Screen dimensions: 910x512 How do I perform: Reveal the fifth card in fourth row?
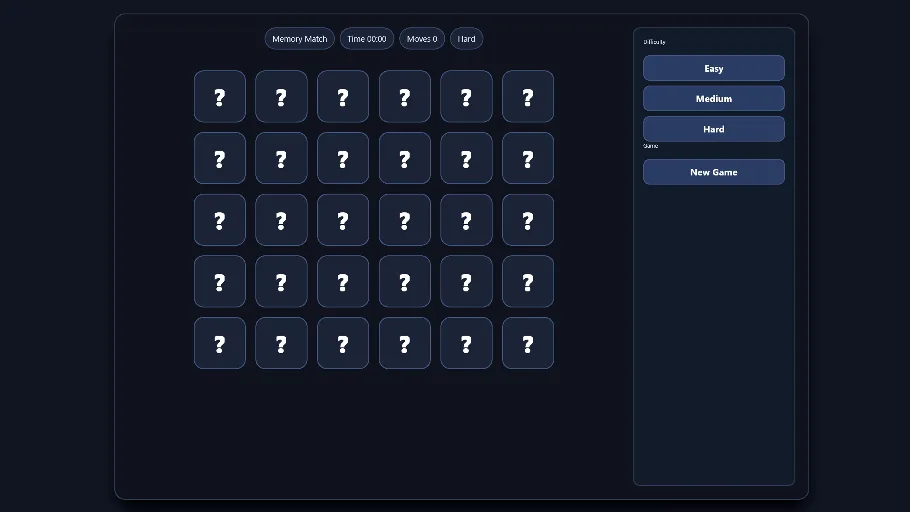pos(466,282)
